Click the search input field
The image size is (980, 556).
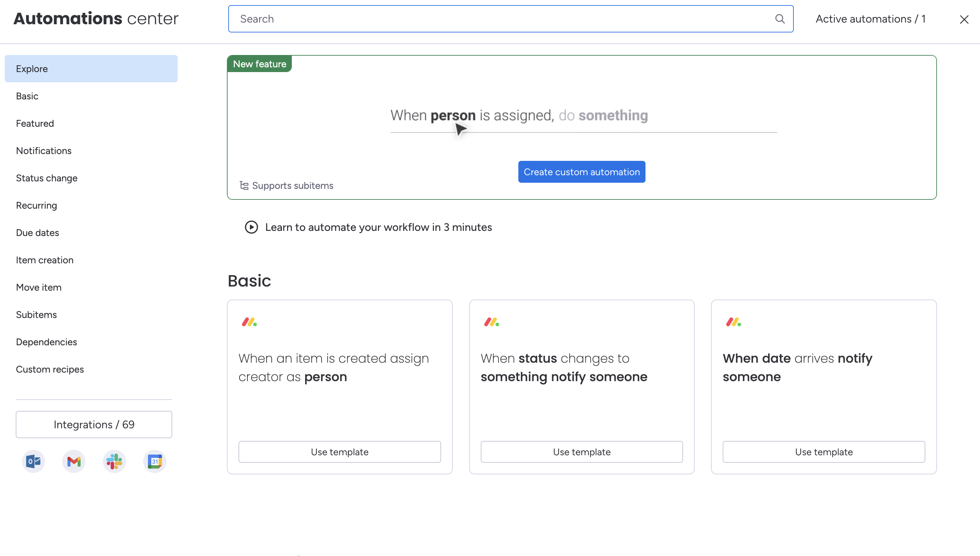coord(512,19)
